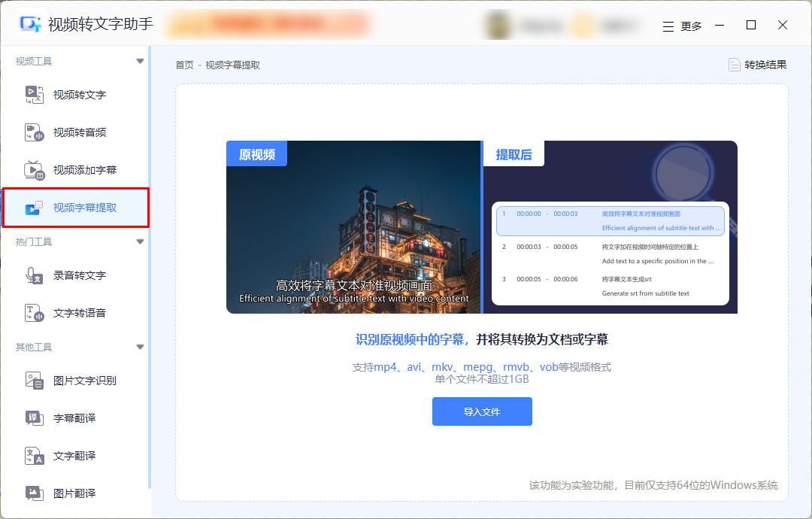812x519 pixels.
Task: Click the sidebar vertical scrollbar
Action: (150, 267)
